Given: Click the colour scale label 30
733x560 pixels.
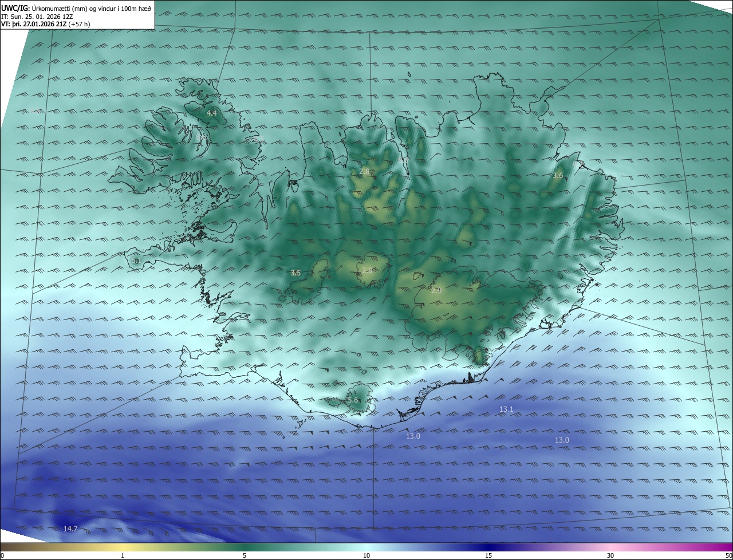Looking at the screenshot, I should [x=610, y=555].
